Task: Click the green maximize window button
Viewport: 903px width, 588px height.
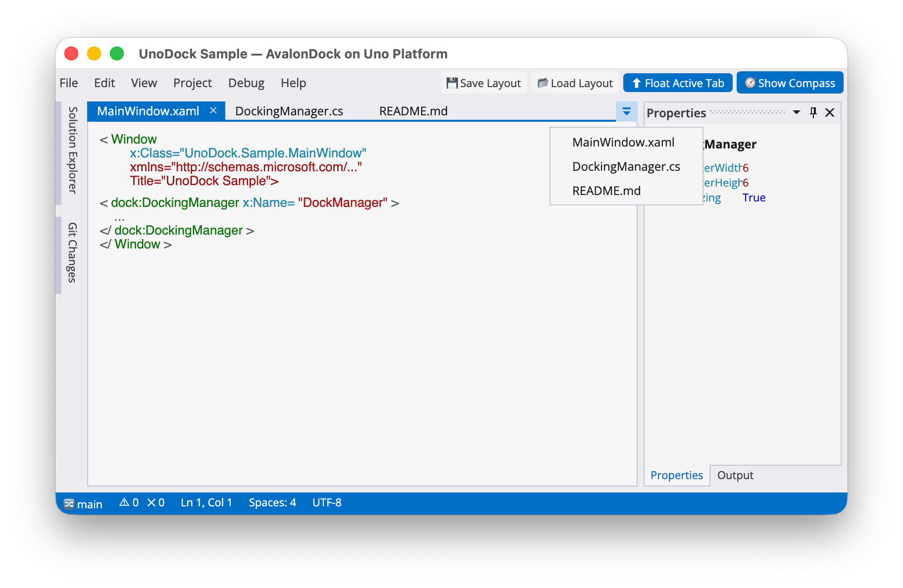Action: coord(117,53)
